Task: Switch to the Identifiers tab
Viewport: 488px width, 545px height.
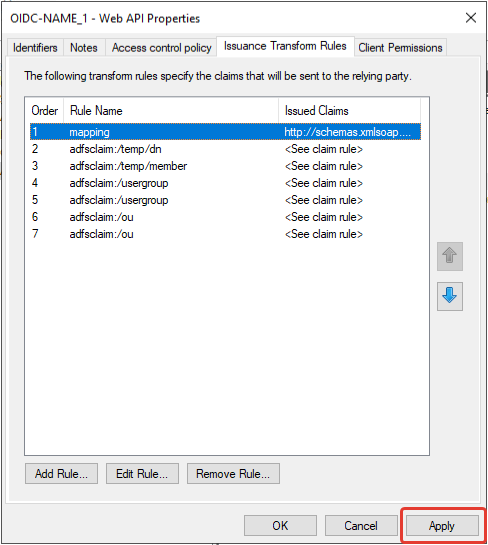Action: pos(35,48)
